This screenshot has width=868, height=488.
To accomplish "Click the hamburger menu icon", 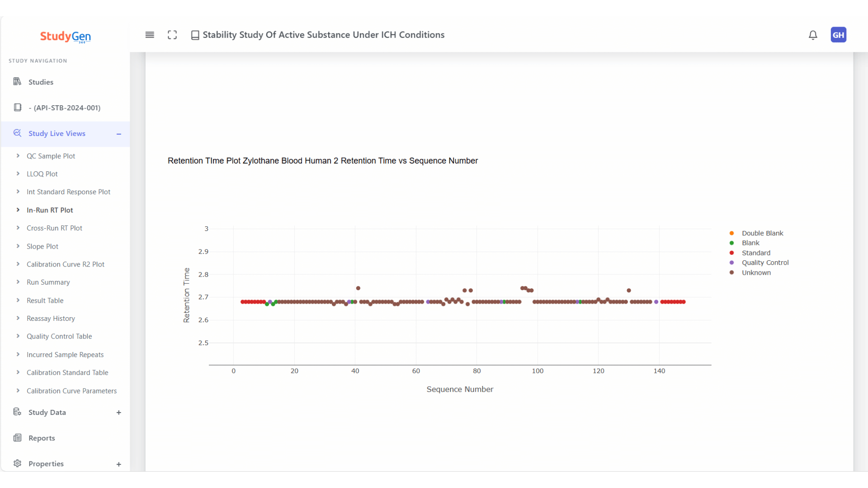I will pos(150,35).
